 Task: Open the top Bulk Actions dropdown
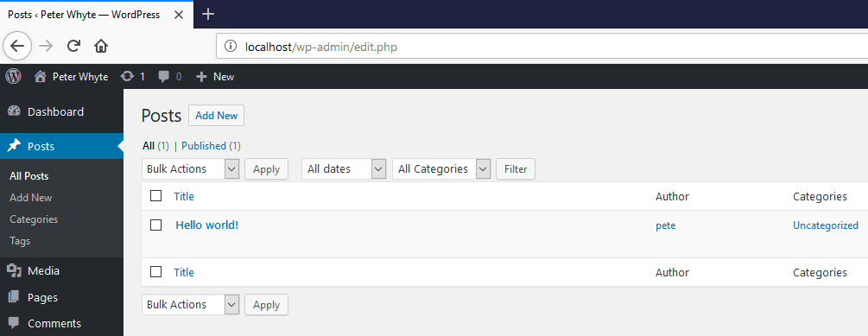pos(190,168)
